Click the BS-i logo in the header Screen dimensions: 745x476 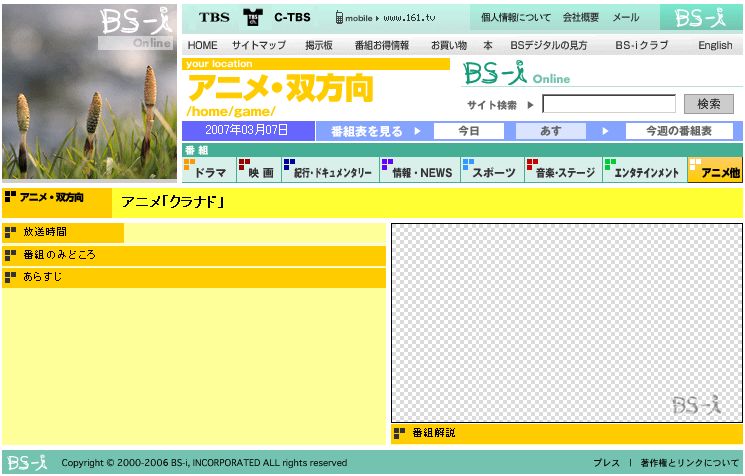[701, 18]
